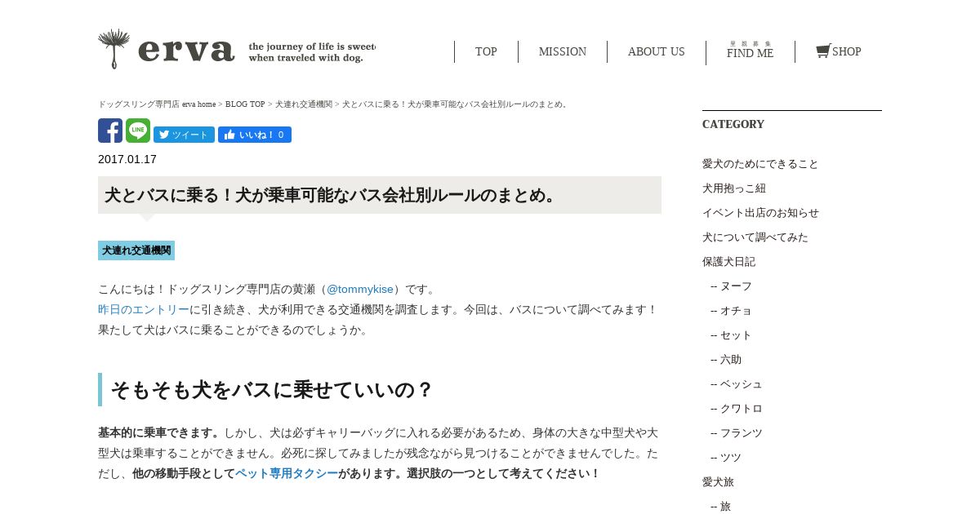Open subcategory 六助
Screen dimensions: 980x514
(727, 360)
